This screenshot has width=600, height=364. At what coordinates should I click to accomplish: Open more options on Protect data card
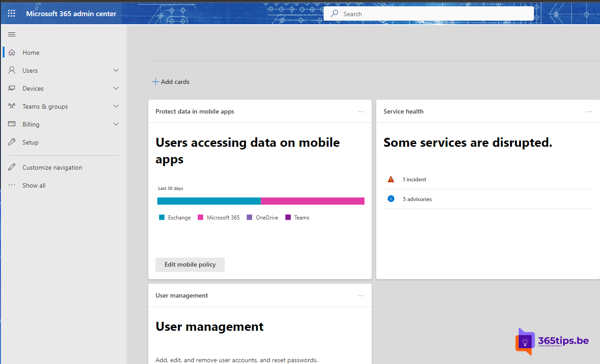[361, 112]
